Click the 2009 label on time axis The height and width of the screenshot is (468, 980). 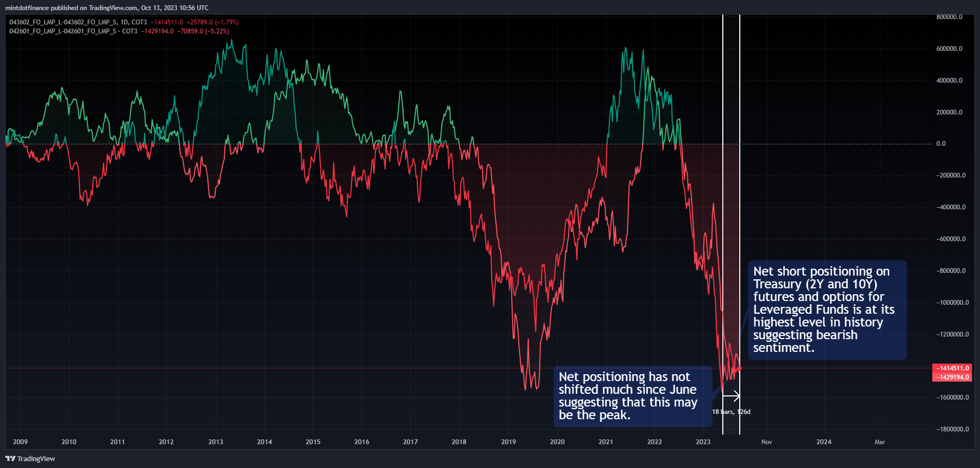tap(20, 442)
